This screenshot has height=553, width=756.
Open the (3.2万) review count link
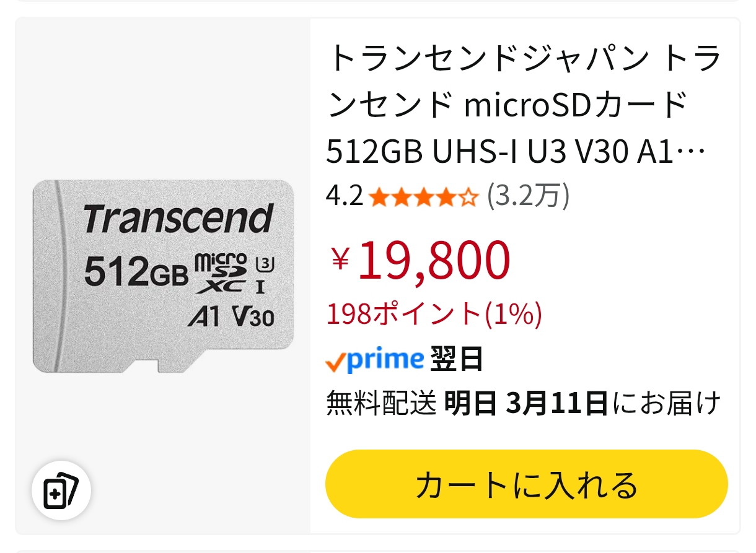tap(528, 197)
